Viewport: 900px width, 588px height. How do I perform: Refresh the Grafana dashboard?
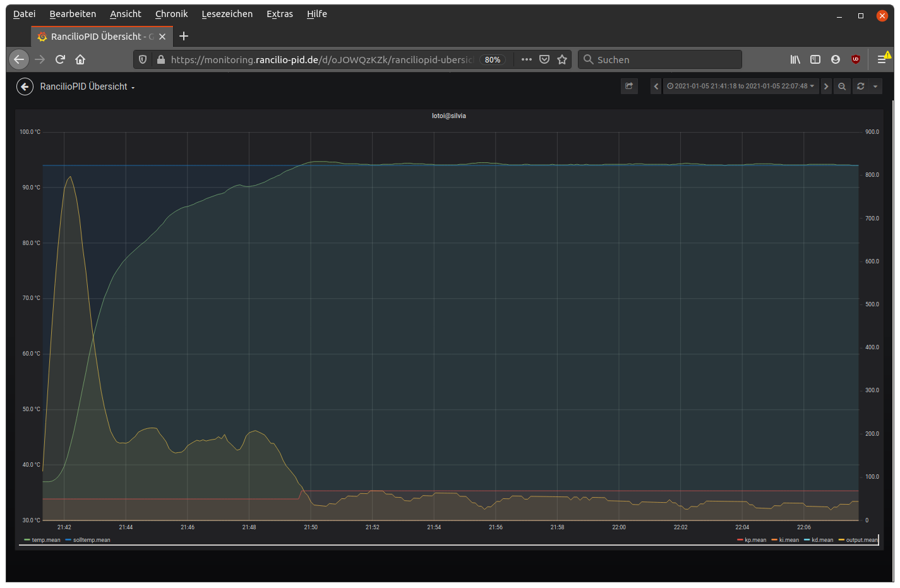pyautogui.click(x=860, y=87)
